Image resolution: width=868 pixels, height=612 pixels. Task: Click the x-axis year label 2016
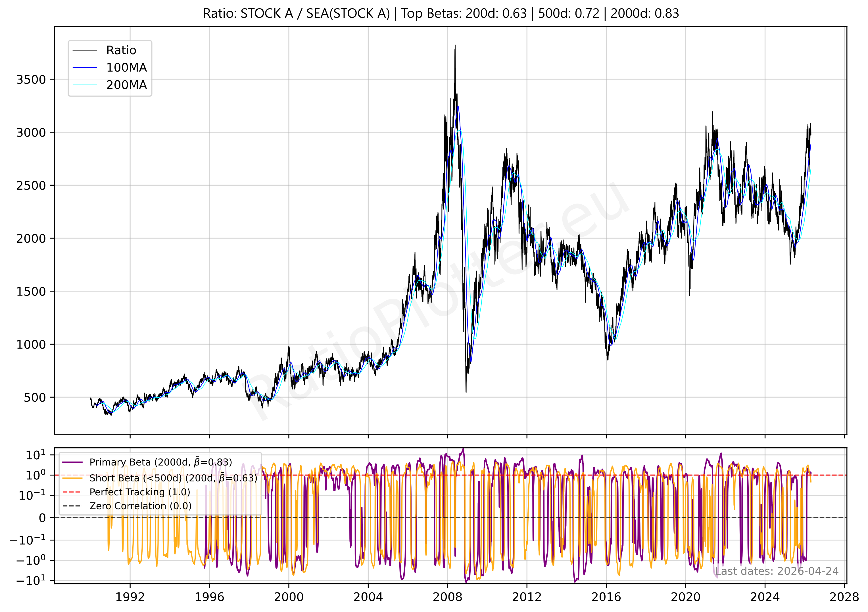pos(606,597)
